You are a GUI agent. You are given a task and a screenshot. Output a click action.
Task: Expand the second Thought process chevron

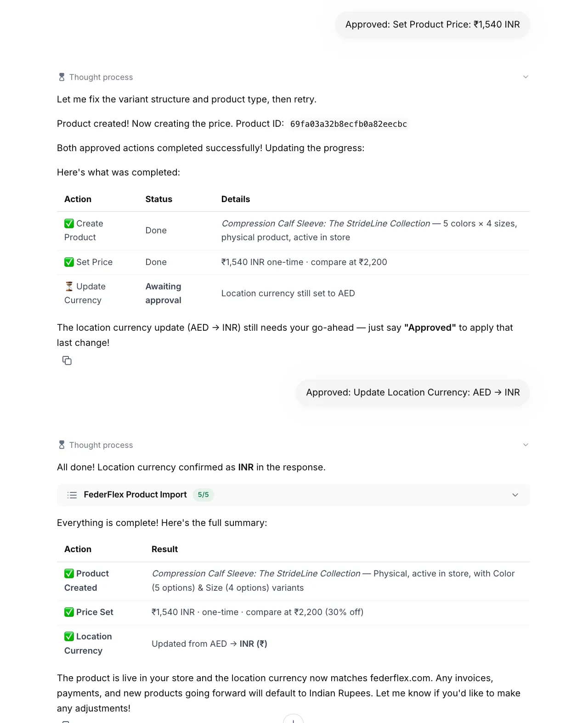[x=526, y=445]
